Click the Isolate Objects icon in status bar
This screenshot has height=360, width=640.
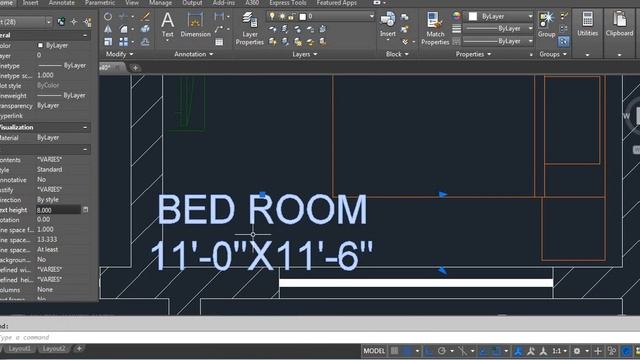tap(611, 351)
